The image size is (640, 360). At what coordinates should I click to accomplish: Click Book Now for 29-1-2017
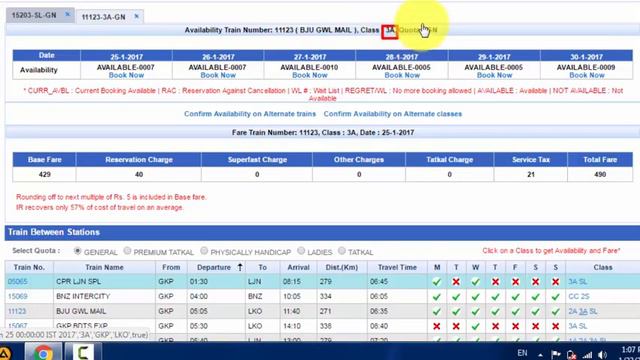[494, 75]
